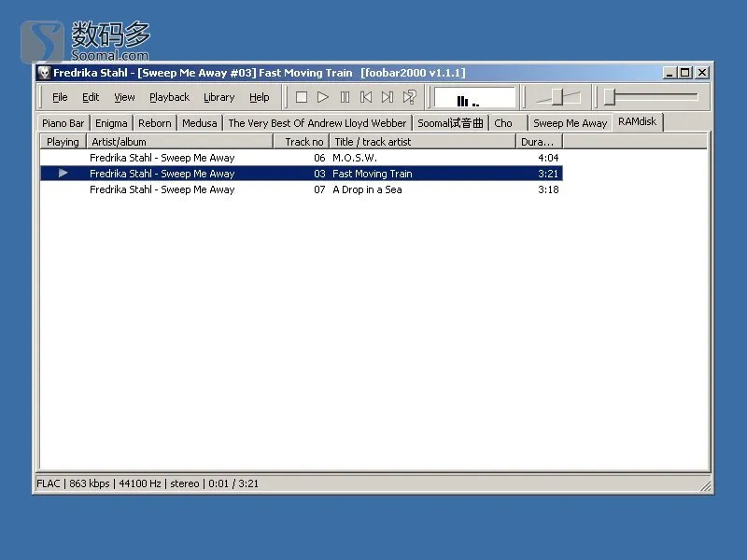Close the foobar2000 window

click(x=702, y=73)
